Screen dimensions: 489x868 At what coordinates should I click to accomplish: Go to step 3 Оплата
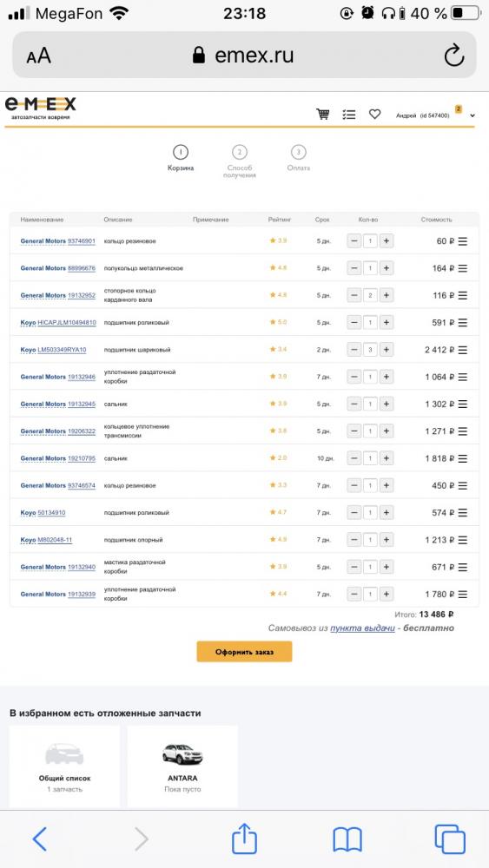tap(299, 158)
